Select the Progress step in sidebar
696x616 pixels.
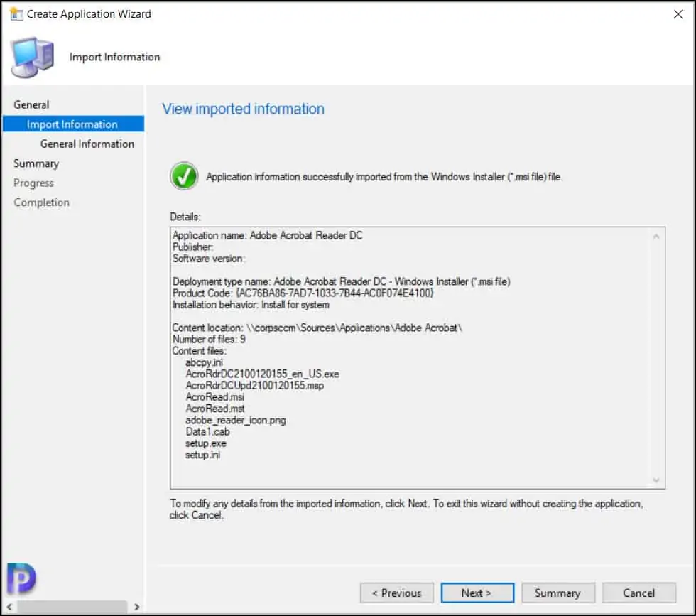(x=34, y=183)
